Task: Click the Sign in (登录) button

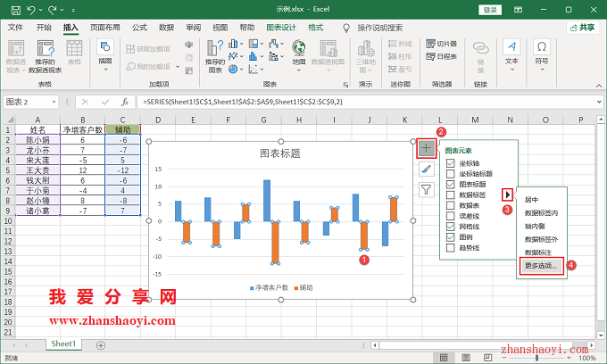Action: (490, 10)
